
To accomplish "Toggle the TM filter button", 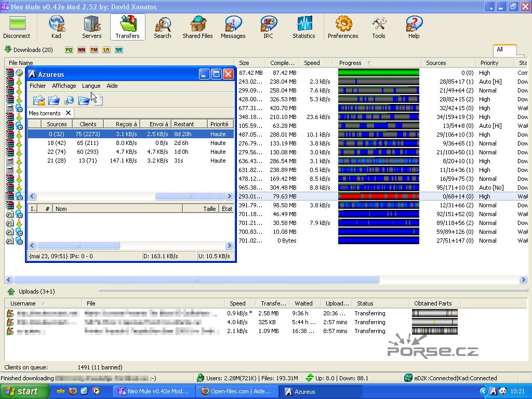I will tap(94, 50).
